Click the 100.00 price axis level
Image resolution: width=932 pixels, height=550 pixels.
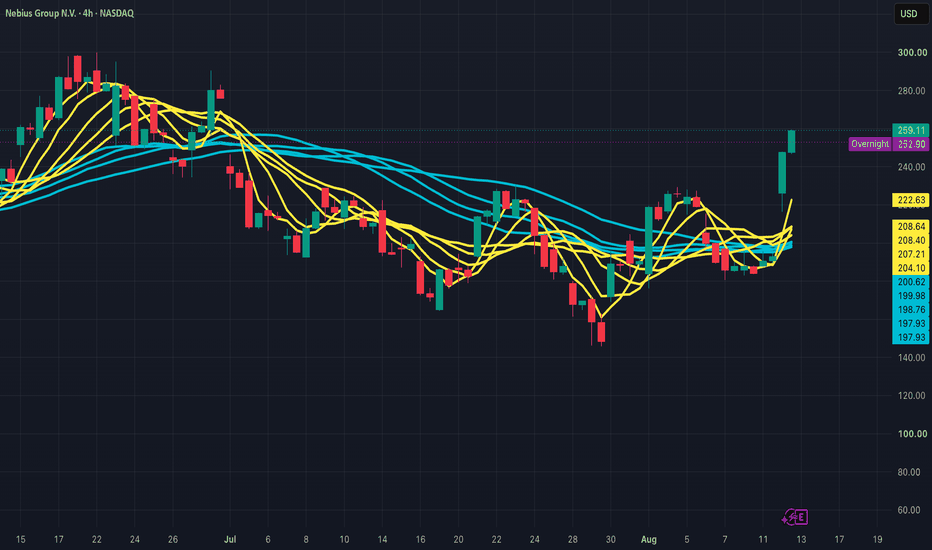(x=912, y=433)
